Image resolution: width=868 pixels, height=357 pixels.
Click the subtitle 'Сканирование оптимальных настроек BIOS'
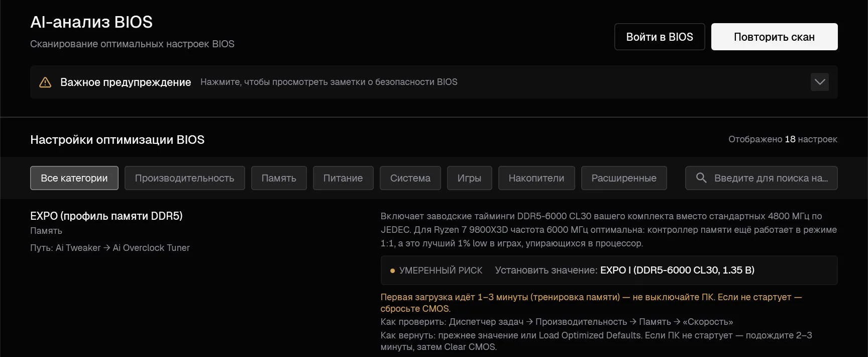point(132,44)
